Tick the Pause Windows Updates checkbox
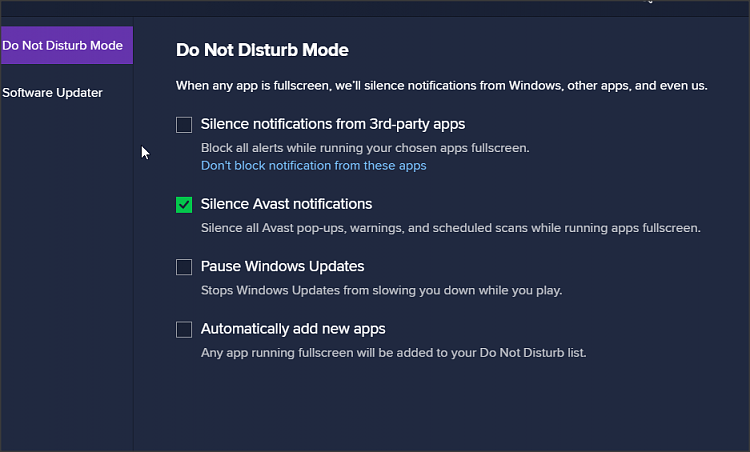Screen dimensions: 750x452 click(184, 267)
